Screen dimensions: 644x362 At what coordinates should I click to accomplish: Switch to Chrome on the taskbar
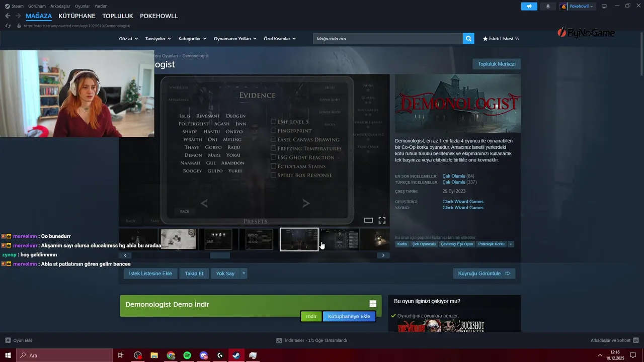[171, 355]
